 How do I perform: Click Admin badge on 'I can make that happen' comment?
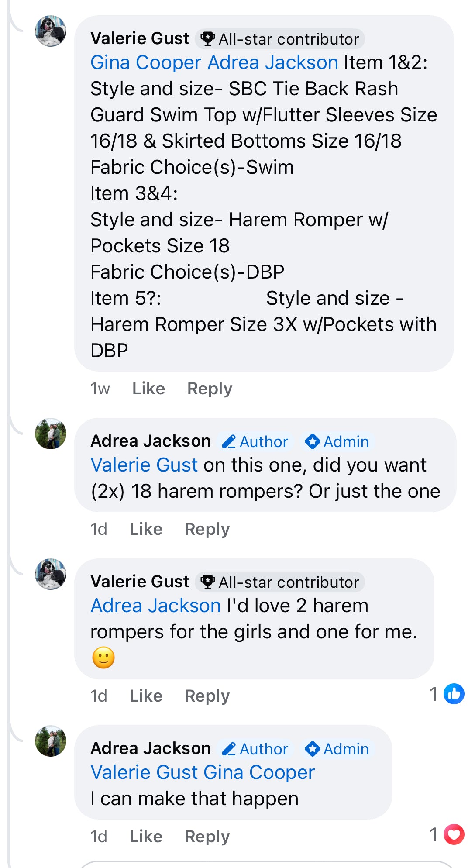click(337, 749)
